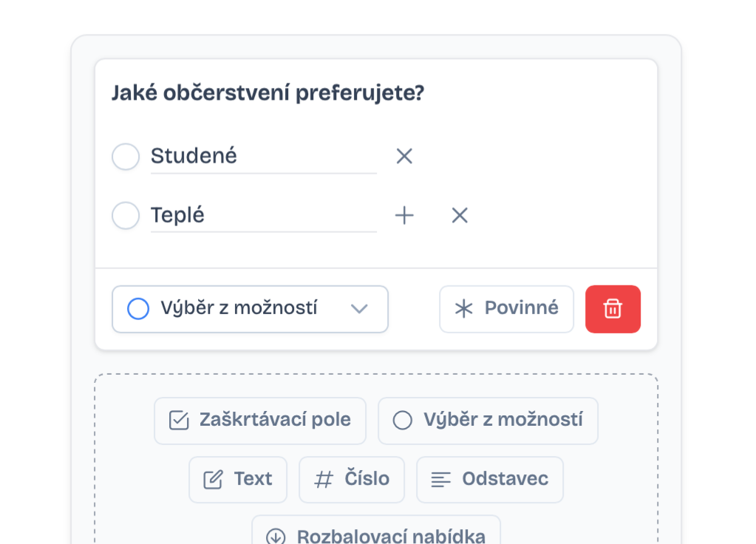Screen dimensions: 756x544
Task: Click the question title Jaké občerstvení preferujete?
Action: pyautogui.click(x=268, y=93)
